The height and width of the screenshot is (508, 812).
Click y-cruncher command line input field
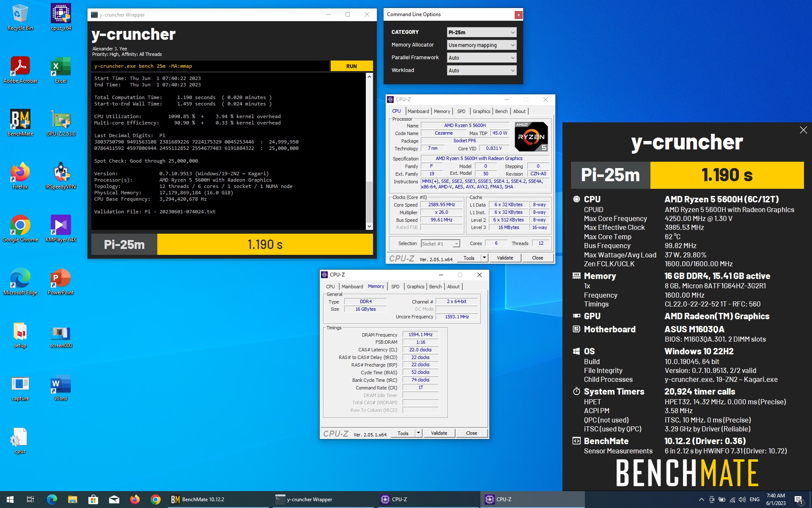pos(210,66)
